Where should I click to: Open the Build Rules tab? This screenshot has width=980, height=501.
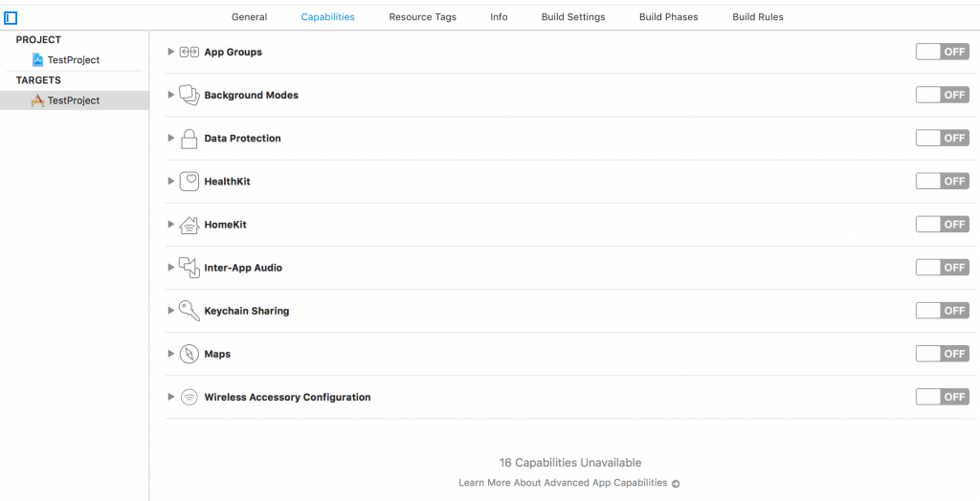click(x=758, y=17)
